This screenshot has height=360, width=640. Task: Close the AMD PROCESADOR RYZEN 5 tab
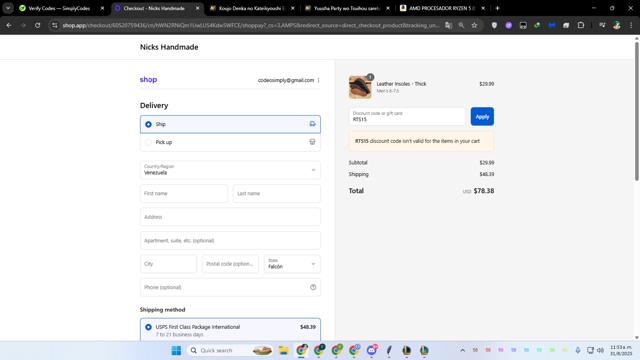[x=483, y=8]
